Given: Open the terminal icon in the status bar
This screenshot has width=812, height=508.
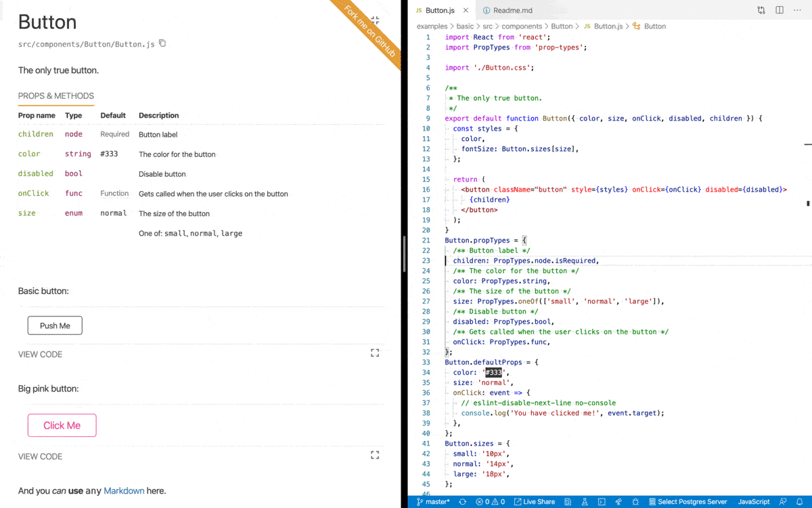Looking at the screenshot, I should pyautogui.click(x=602, y=501).
